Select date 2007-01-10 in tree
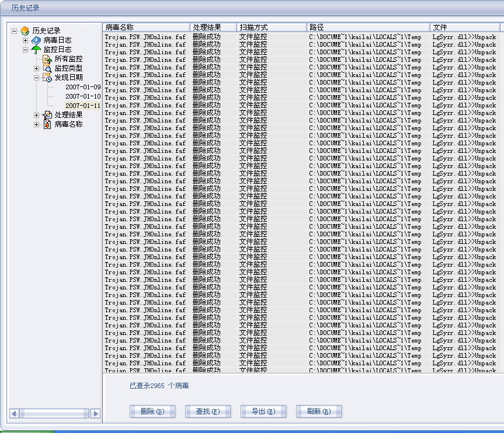The image size is (504, 433). [x=83, y=96]
